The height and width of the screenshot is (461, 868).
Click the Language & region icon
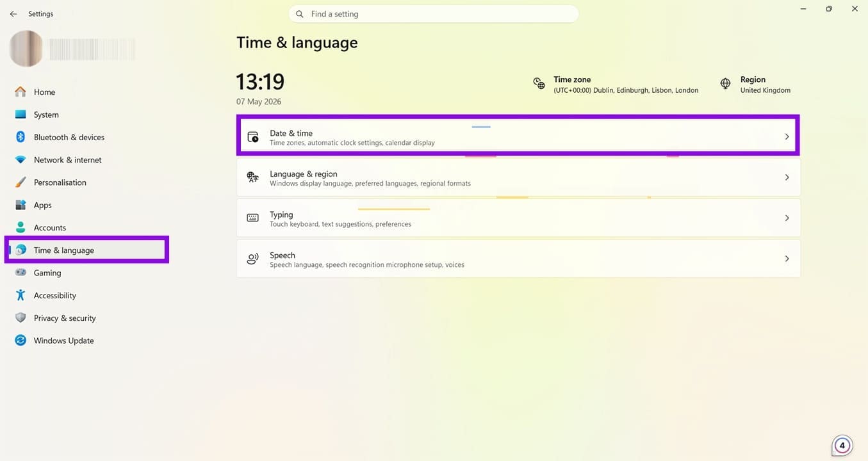[x=253, y=177]
